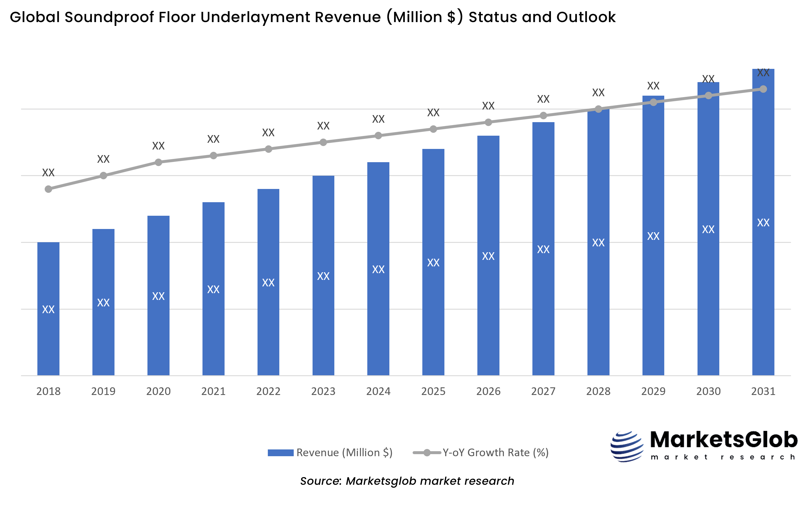Select the 2018 revenue bar

coord(48,309)
